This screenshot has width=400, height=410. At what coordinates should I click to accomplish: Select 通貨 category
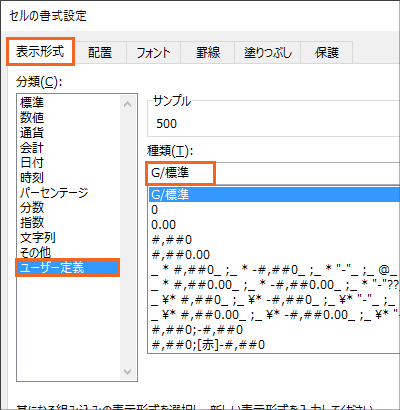click(32, 133)
